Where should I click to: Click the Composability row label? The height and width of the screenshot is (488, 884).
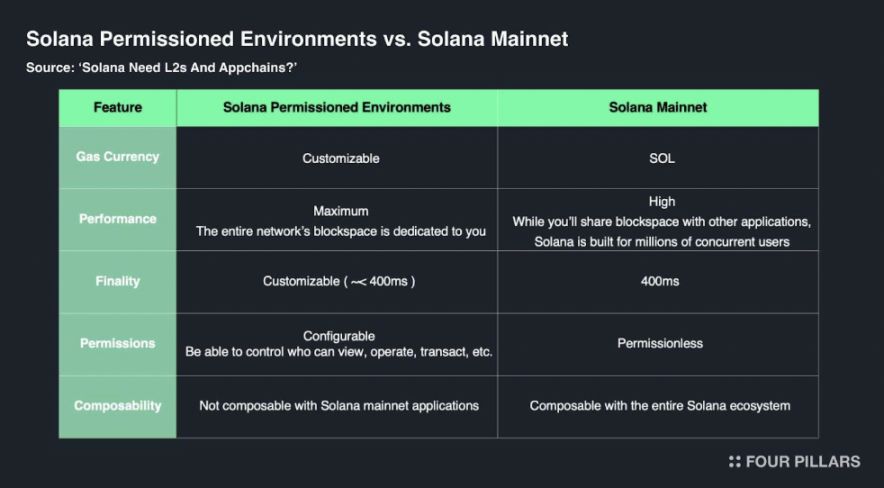[x=117, y=406]
